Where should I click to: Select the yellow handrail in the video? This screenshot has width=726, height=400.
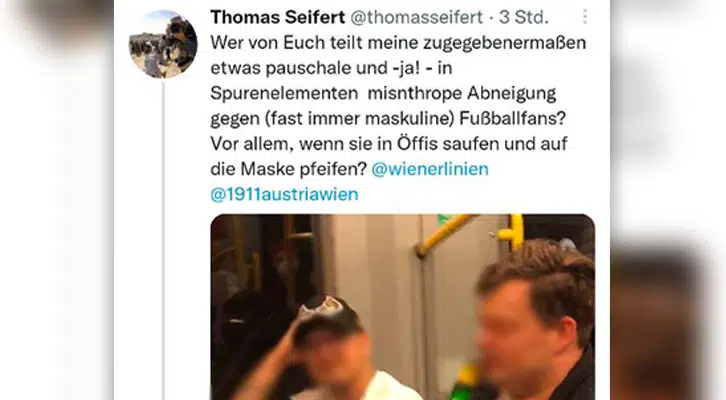[468, 234]
